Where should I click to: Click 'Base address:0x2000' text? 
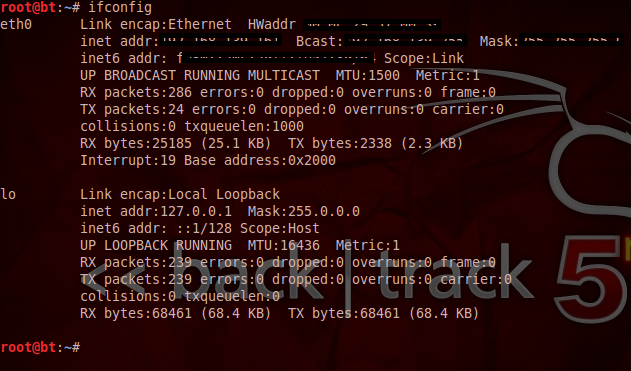coord(260,160)
